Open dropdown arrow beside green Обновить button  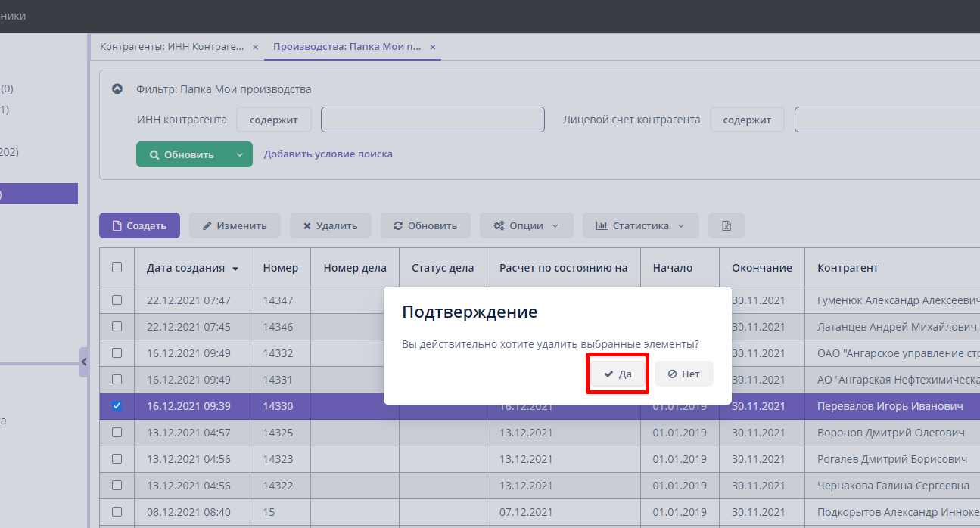coord(239,154)
